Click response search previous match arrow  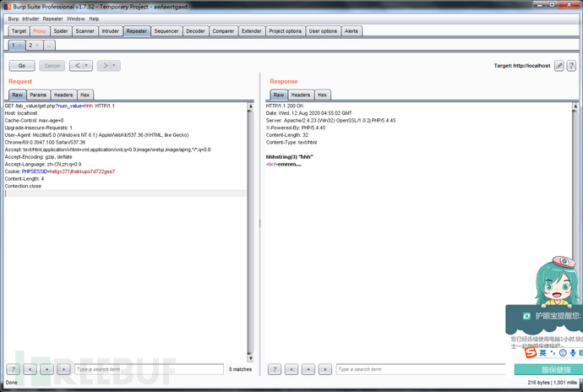pos(291,369)
